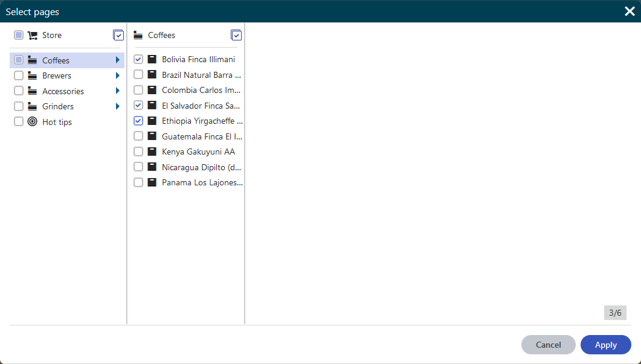Click the page icon beside Kenya Gakuyuni AA
The width and height of the screenshot is (641, 364).
coord(151,152)
